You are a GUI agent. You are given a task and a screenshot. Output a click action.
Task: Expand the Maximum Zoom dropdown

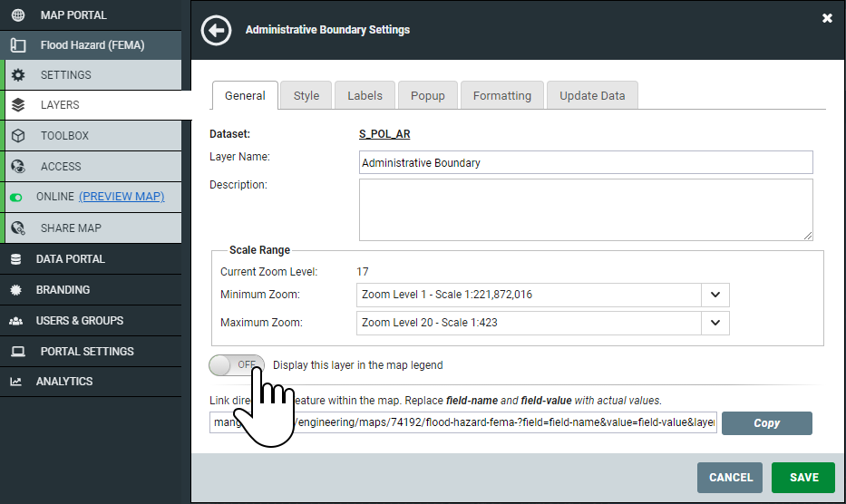click(715, 323)
